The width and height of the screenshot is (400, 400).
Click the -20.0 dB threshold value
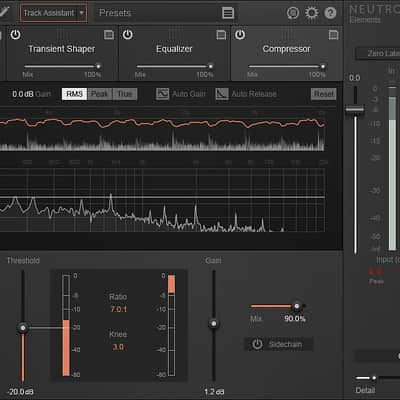pyautogui.click(x=20, y=391)
